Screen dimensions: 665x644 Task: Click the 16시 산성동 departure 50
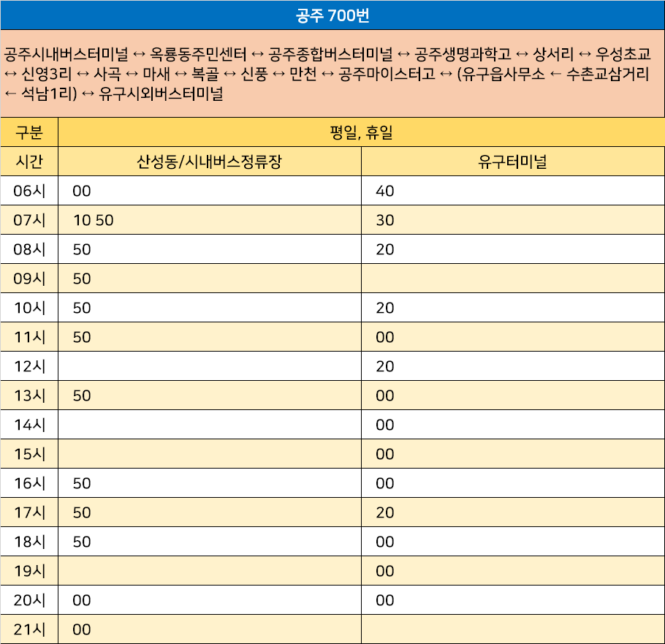(81, 484)
